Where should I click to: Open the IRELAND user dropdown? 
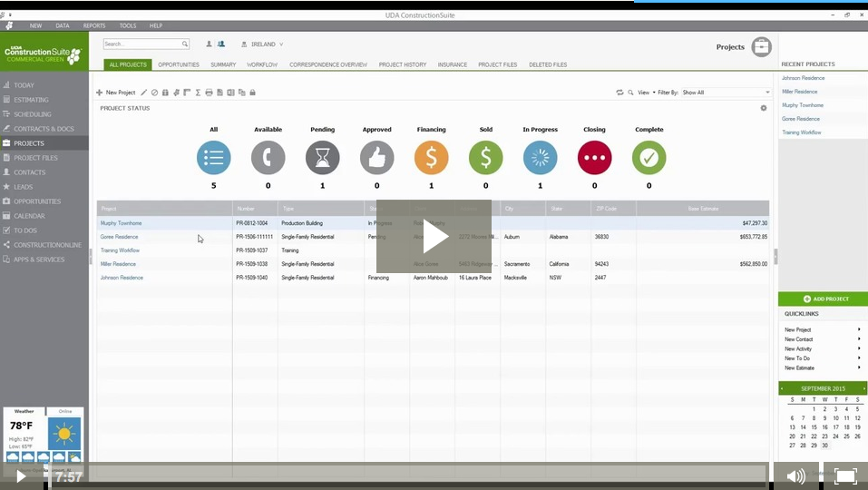263,44
